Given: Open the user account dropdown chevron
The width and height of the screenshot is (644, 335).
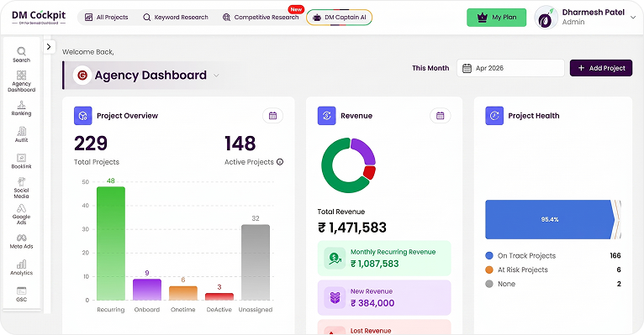Looking at the screenshot, I should point(633,18).
